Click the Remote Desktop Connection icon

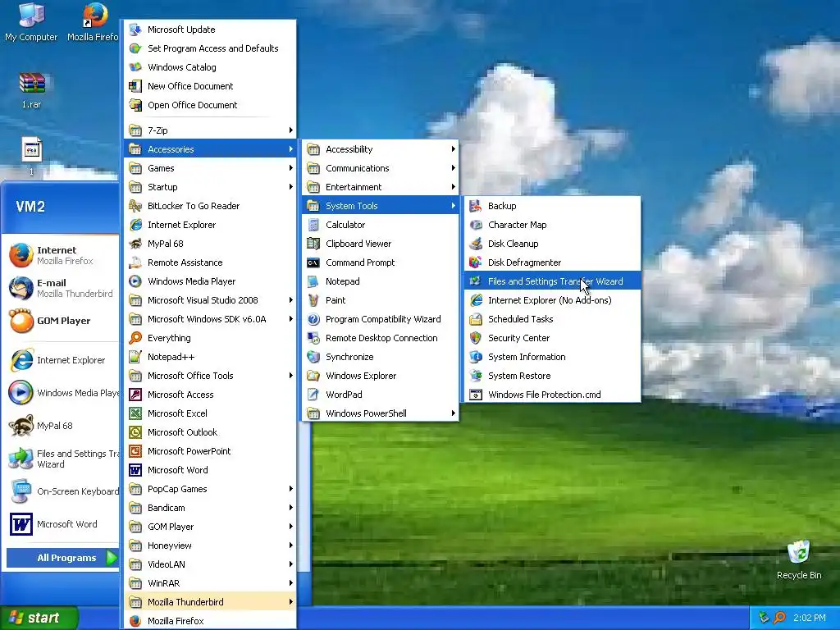tap(313, 337)
